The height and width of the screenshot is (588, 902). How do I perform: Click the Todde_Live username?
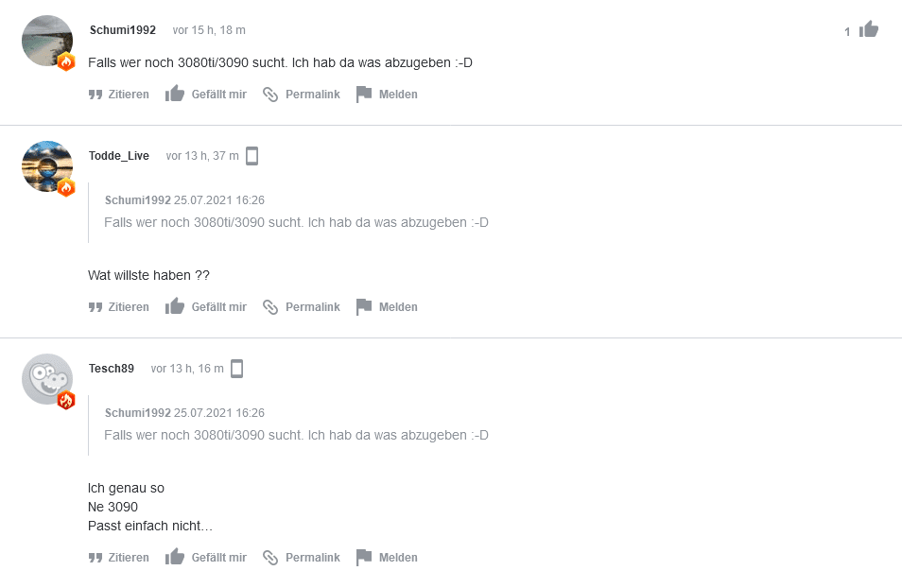pyautogui.click(x=119, y=156)
